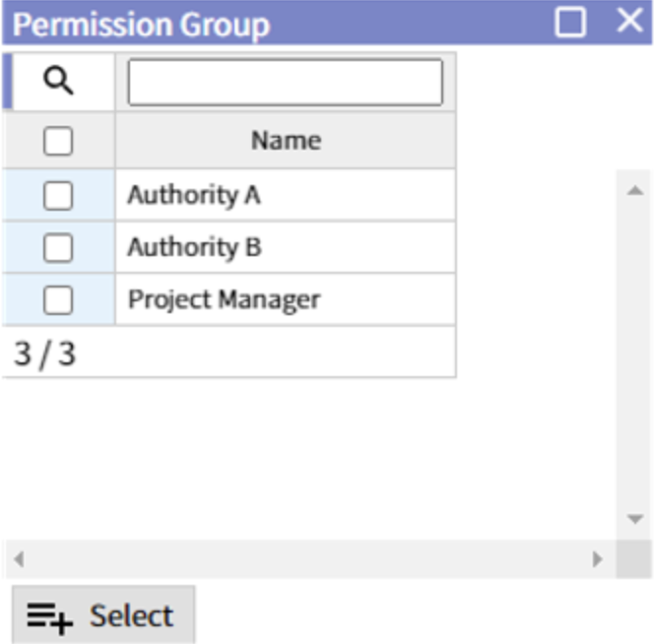Click the vertical scrollbar down arrow

[635, 519]
